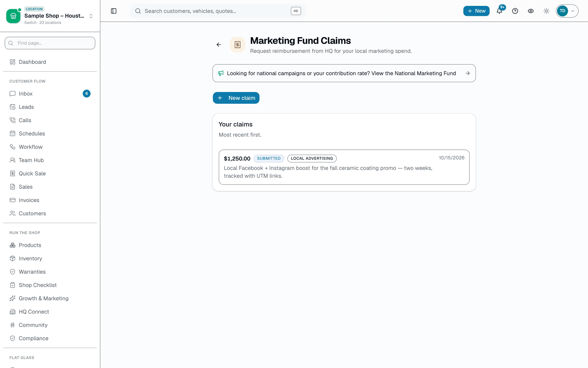Expand the Sample Shop location switcher
Image resolution: width=588 pixels, height=368 pixels.
50,16
